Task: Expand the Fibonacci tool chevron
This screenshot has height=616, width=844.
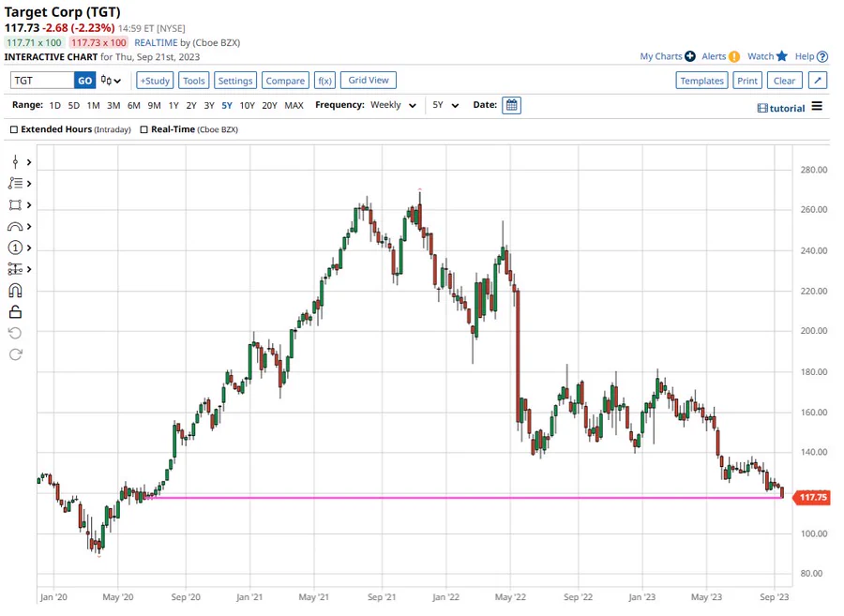Action: (29, 184)
